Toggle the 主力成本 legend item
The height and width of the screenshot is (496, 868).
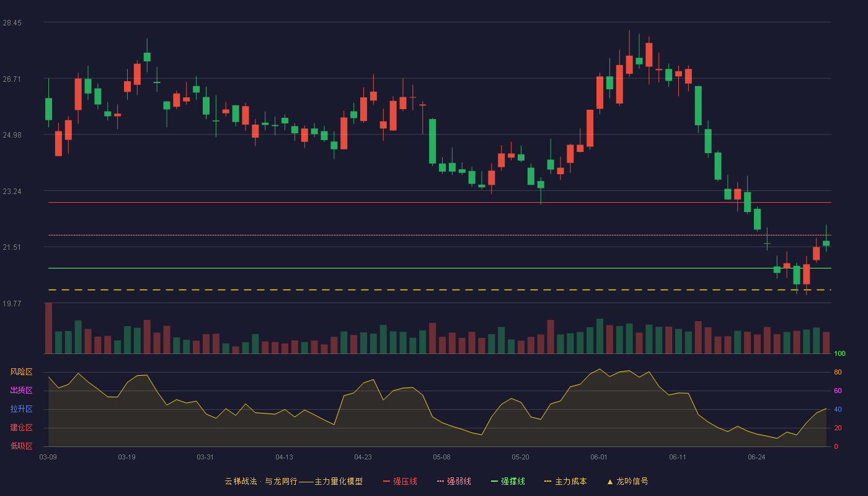pyautogui.click(x=565, y=481)
